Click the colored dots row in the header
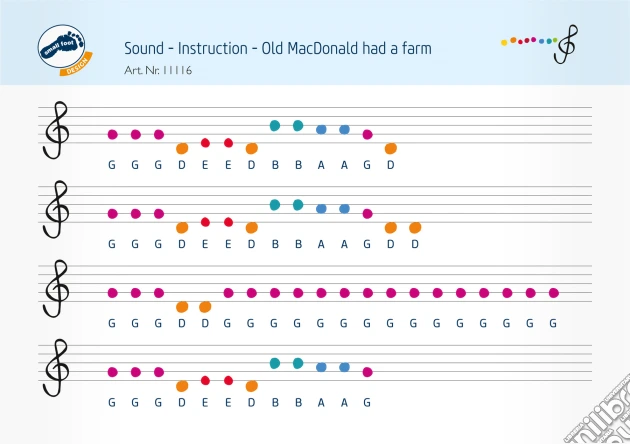 click(x=528, y=41)
